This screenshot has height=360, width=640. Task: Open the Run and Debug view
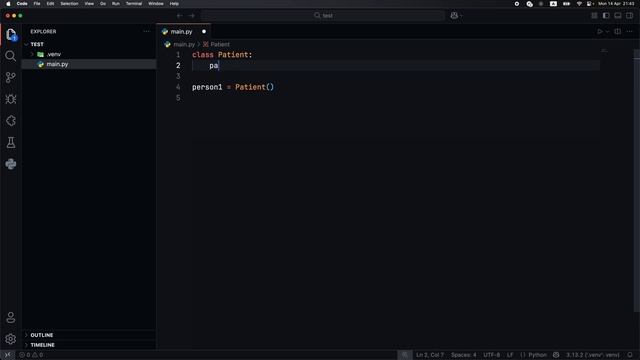click(11, 99)
